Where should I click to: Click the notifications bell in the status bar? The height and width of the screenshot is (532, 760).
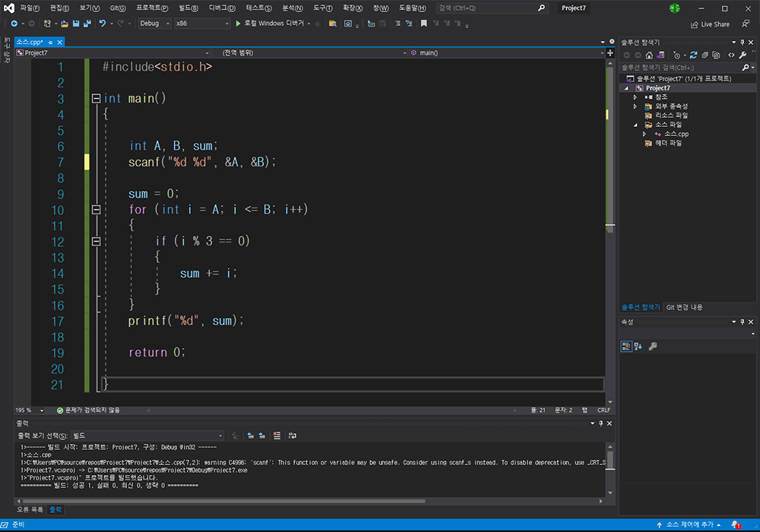[x=735, y=524]
